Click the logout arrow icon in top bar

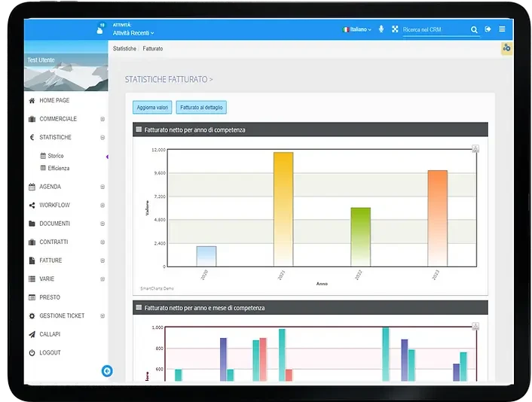pos(488,29)
